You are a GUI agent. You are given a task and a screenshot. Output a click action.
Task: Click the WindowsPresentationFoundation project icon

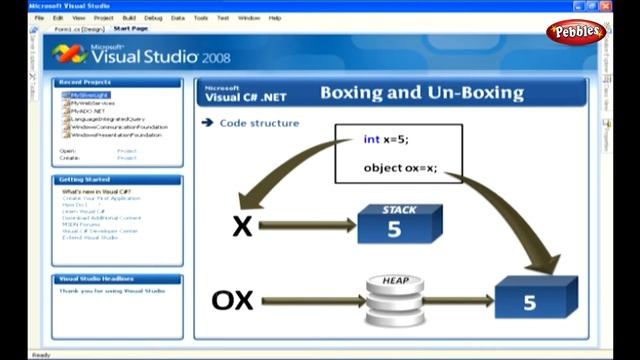pyautogui.click(x=66, y=135)
